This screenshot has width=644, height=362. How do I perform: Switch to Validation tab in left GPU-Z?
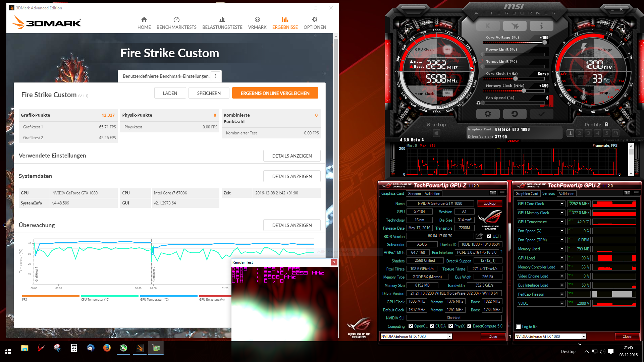pyautogui.click(x=432, y=194)
